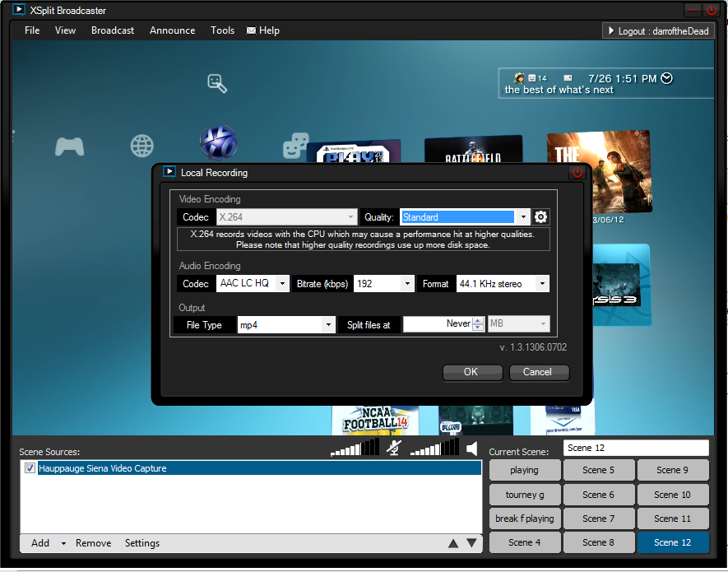Mute the speaker icon
The width and height of the screenshot is (728, 572).
(471, 449)
